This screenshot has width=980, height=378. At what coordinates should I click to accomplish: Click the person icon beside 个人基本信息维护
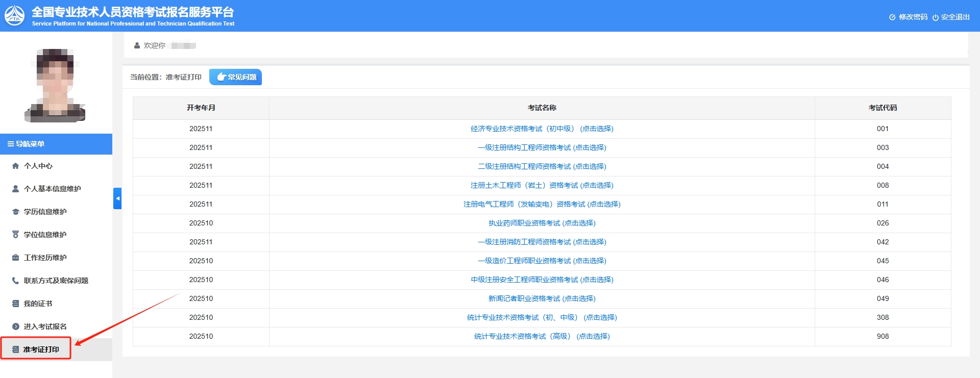click(x=15, y=189)
